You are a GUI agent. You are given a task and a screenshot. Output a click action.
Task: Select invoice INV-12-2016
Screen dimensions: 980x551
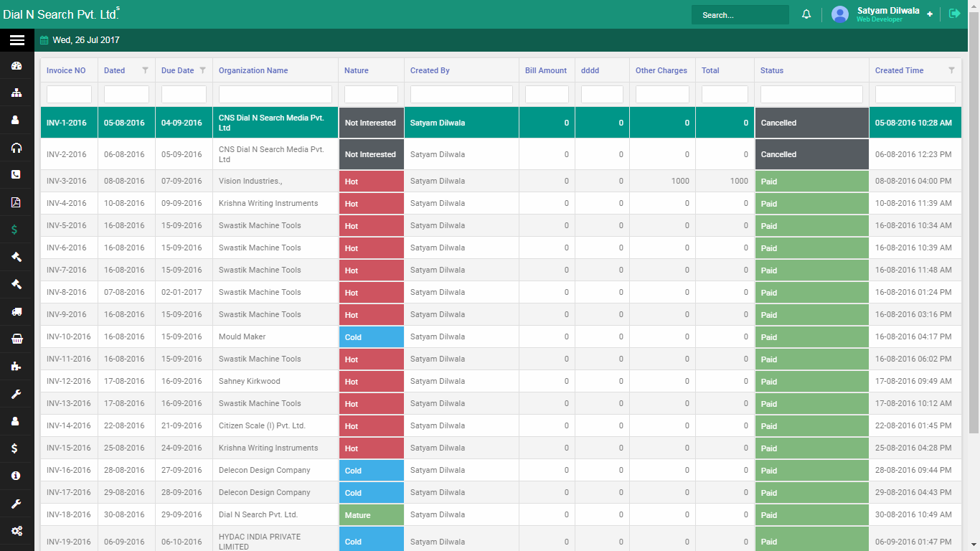pos(69,382)
